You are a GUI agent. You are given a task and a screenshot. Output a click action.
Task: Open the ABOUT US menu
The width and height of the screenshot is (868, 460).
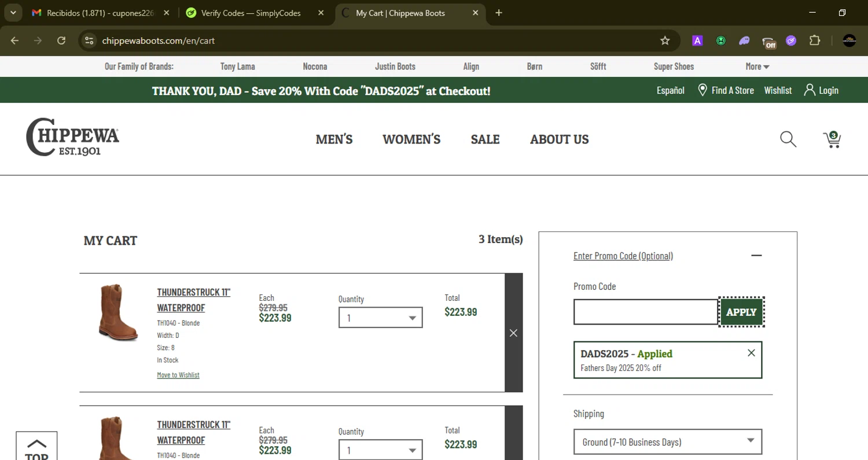pyautogui.click(x=560, y=139)
